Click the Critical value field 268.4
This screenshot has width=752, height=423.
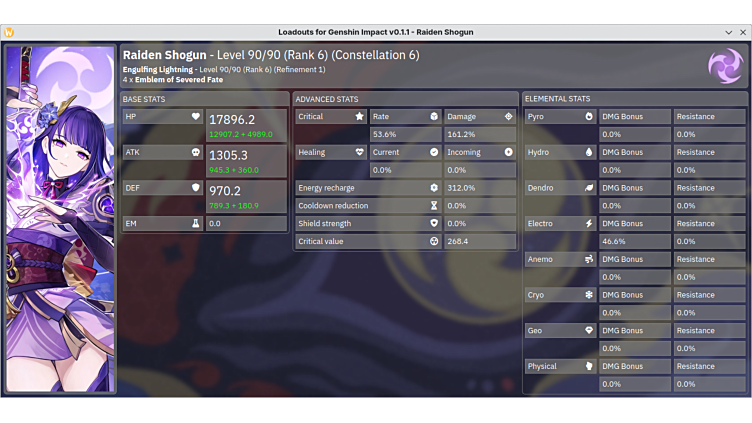pos(480,242)
